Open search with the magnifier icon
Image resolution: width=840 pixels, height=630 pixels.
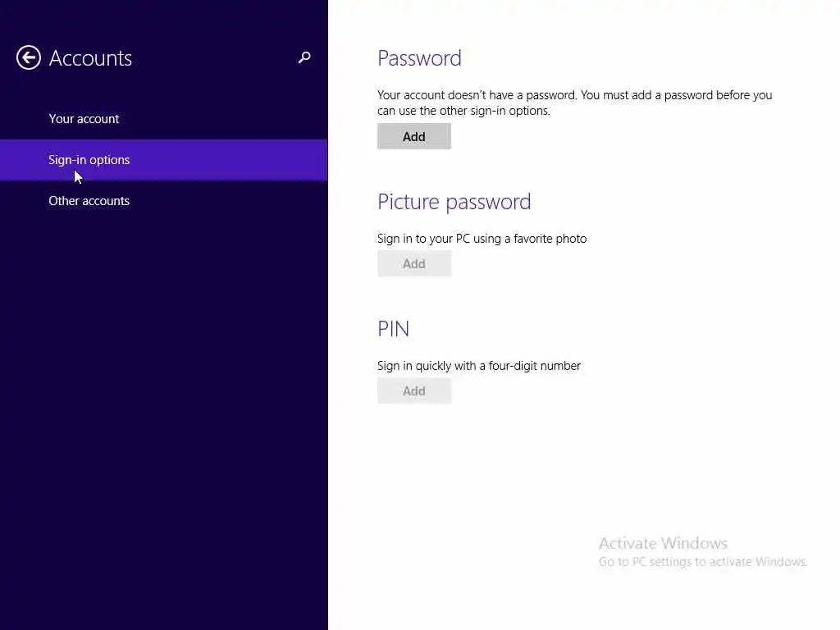pos(304,57)
